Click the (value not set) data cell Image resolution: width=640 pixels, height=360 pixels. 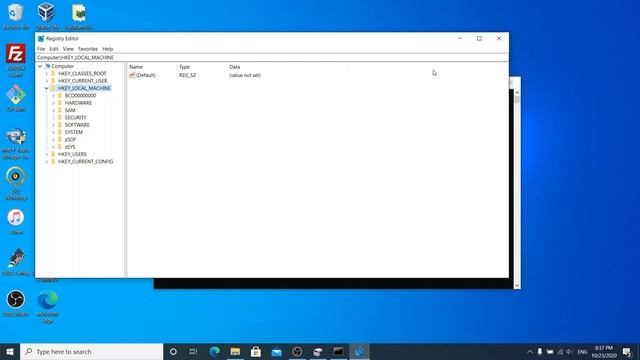[x=245, y=75]
